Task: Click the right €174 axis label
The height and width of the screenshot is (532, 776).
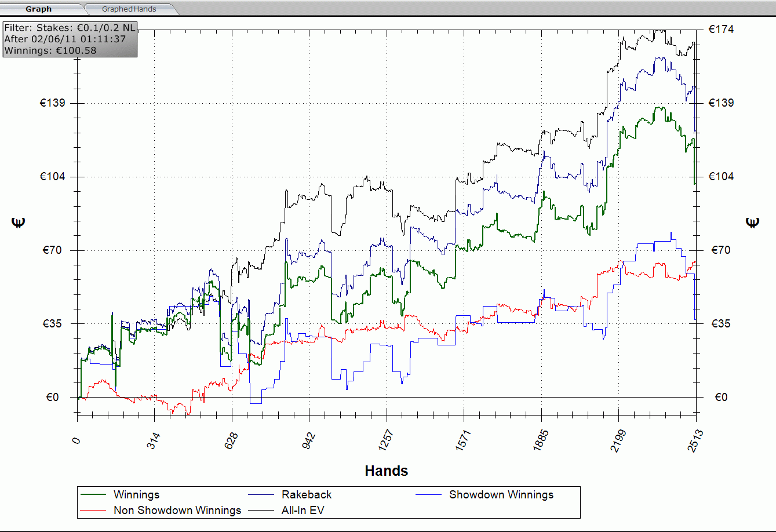Action: (x=722, y=29)
